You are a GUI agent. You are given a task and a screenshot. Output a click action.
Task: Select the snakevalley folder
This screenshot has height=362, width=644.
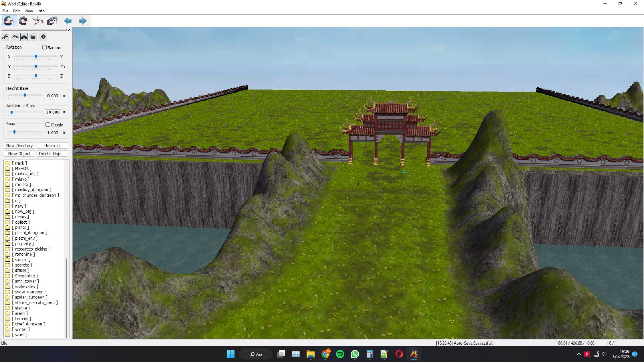22,286
